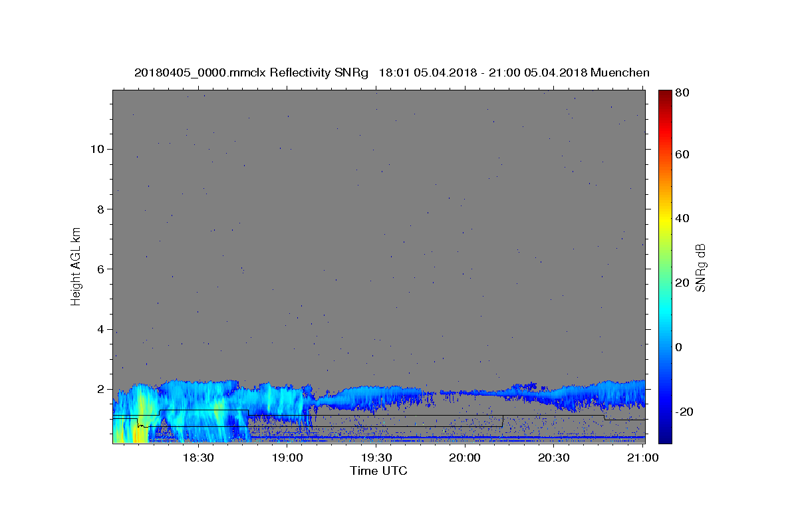Click the 'SNRg dB' colorbar label
This screenshot has width=798, height=532.
700,267
